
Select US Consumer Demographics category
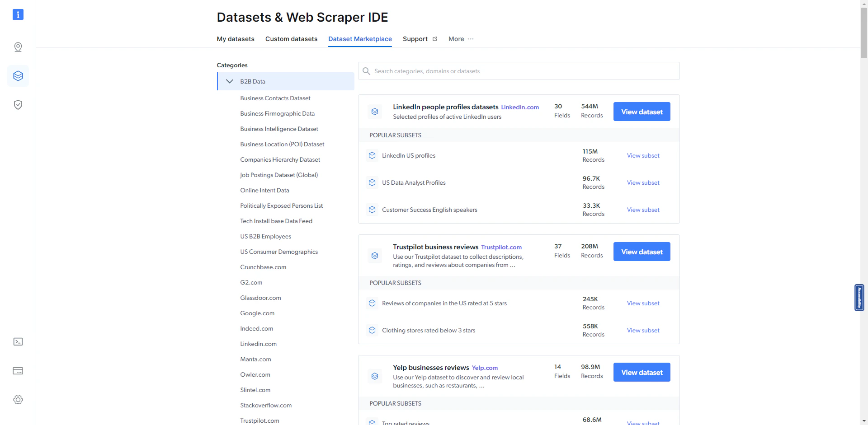[x=279, y=252]
